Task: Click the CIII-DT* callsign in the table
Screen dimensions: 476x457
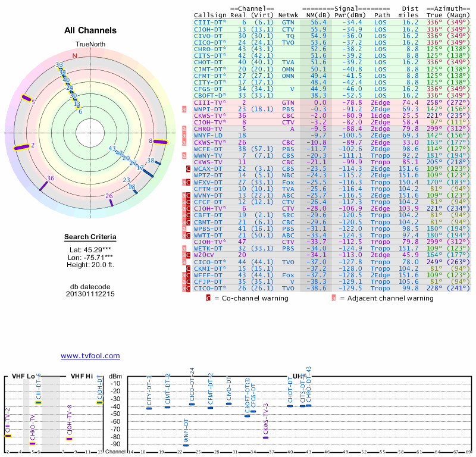Action: (210, 23)
